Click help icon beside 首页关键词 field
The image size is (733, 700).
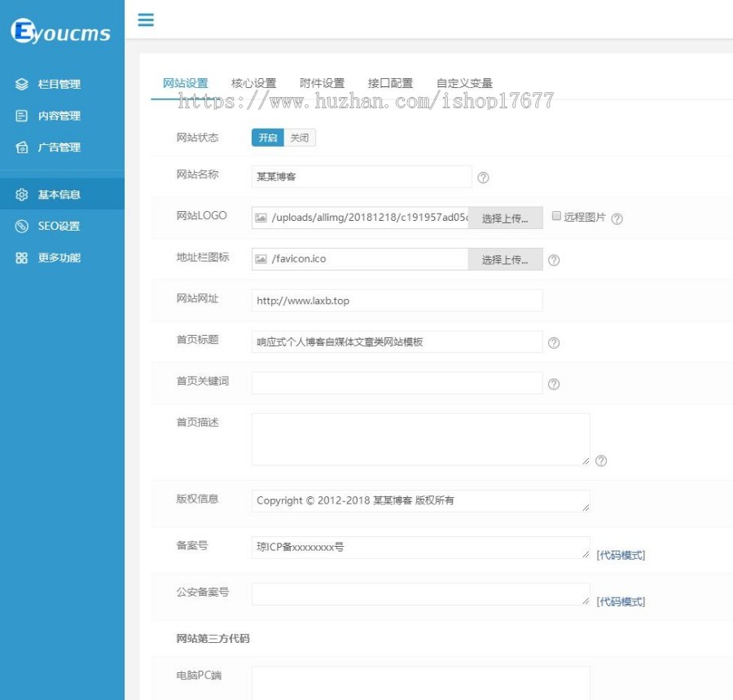[554, 384]
